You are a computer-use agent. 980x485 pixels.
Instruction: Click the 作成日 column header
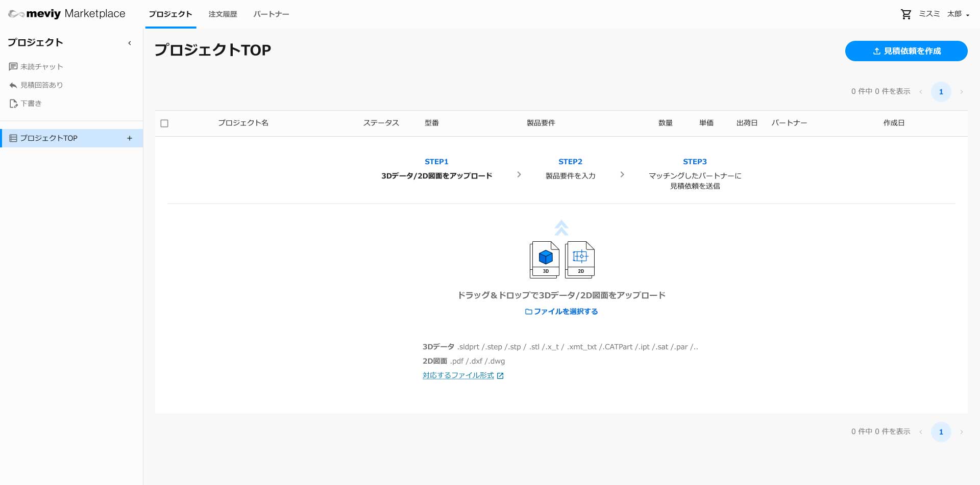click(x=894, y=123)
